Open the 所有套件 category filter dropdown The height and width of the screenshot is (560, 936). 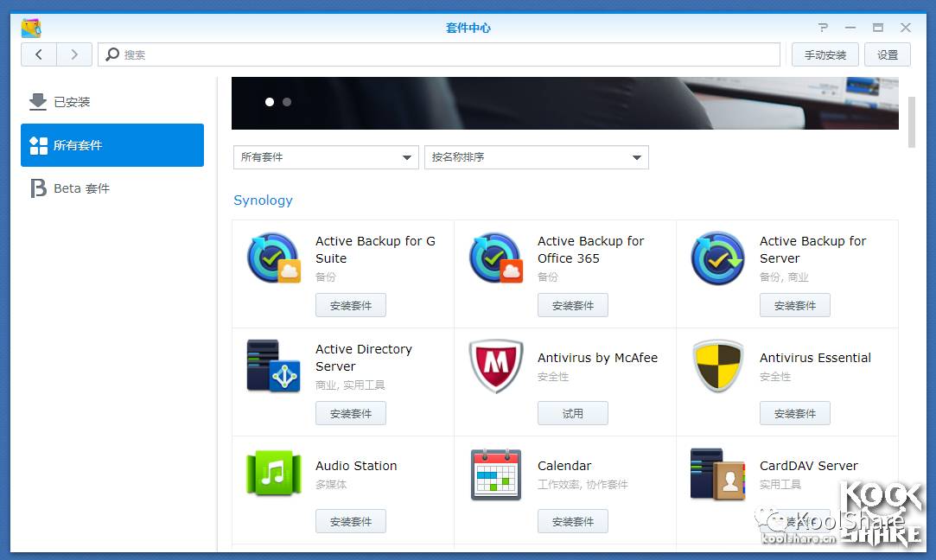[326, 157]
